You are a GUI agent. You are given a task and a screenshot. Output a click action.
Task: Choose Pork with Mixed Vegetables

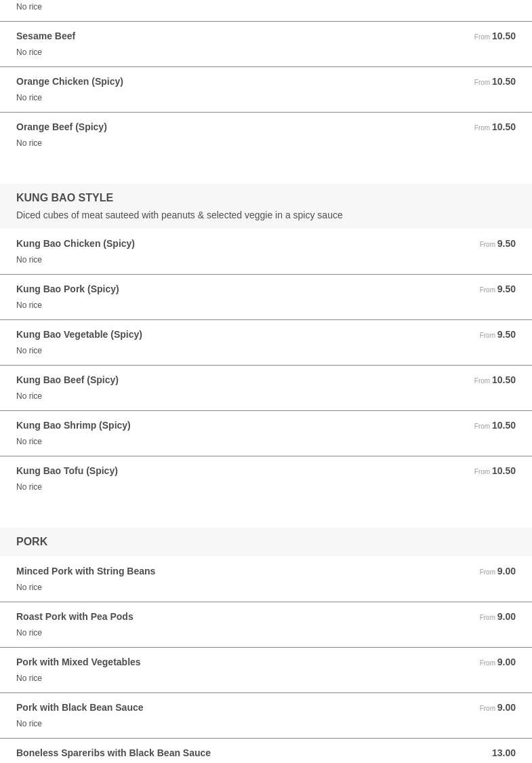tap(266, 669)
